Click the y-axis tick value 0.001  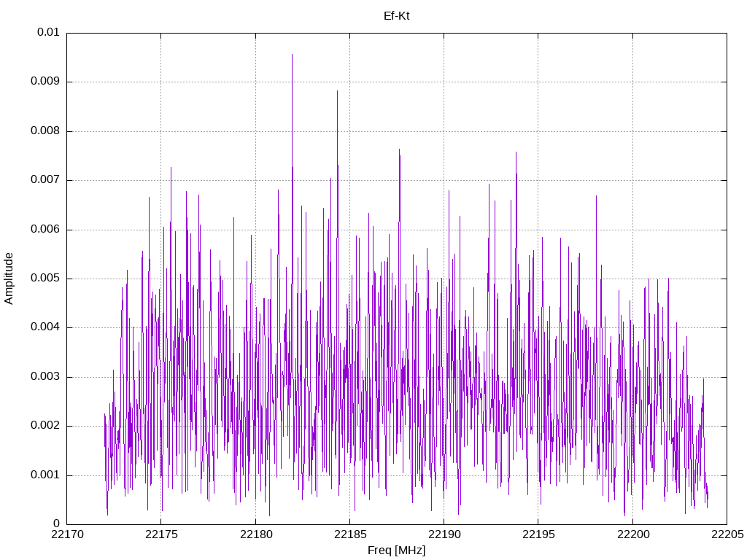(x=45, y=475)
